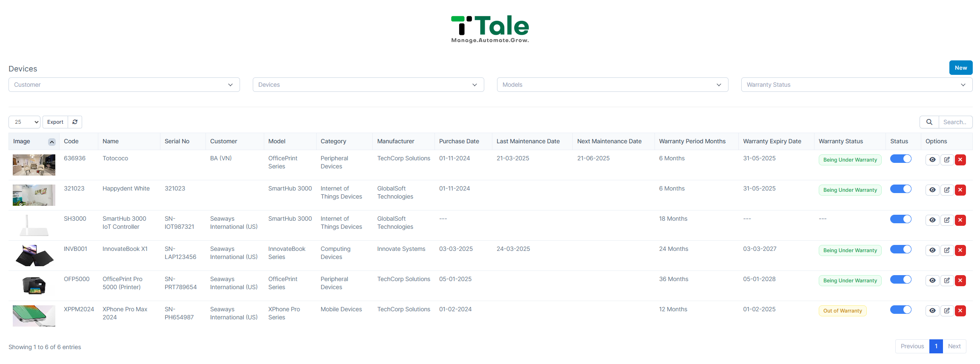Image resolution: width=980 pixels, height=364 pixels.
Task: Click the Export button
Action: click(55, 122)
